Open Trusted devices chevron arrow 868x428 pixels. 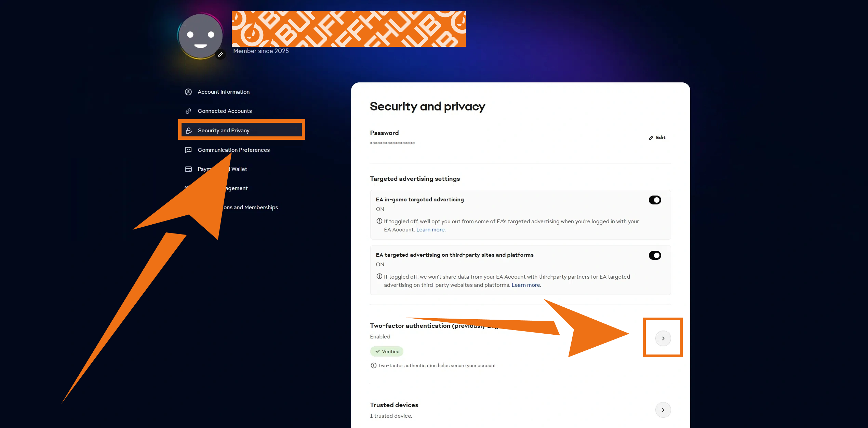coord(663,410)
